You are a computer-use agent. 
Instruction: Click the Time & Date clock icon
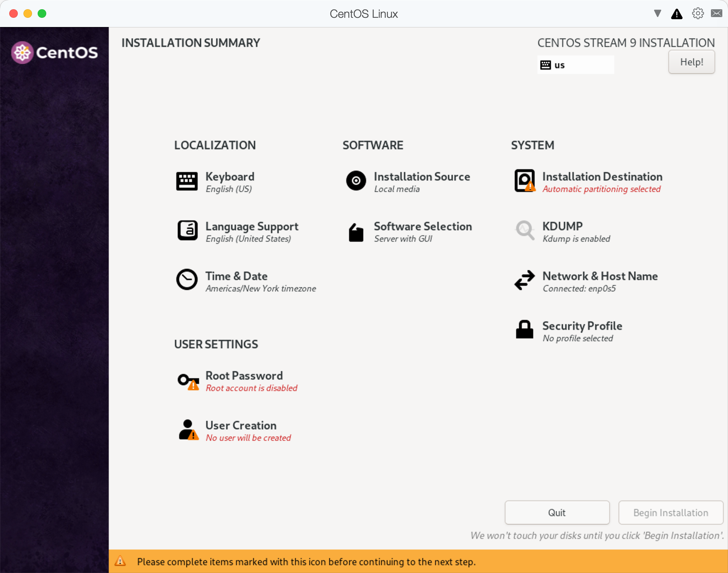[x=187, y=280]
